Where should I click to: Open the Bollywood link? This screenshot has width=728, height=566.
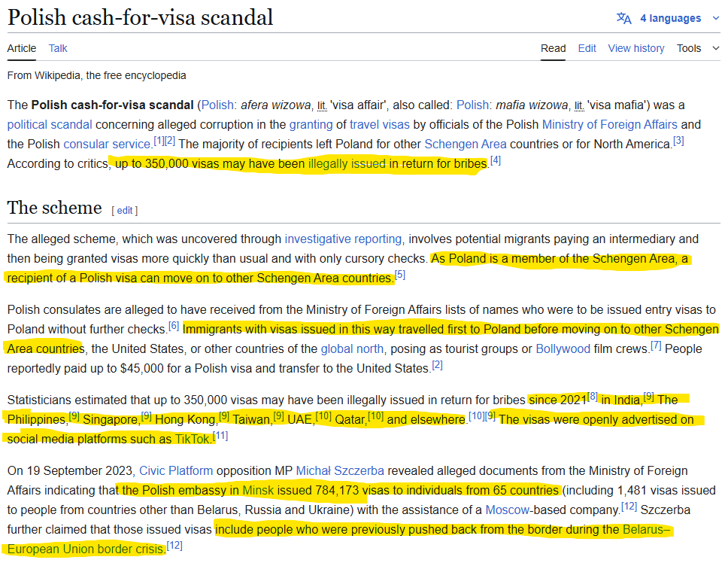563,348
